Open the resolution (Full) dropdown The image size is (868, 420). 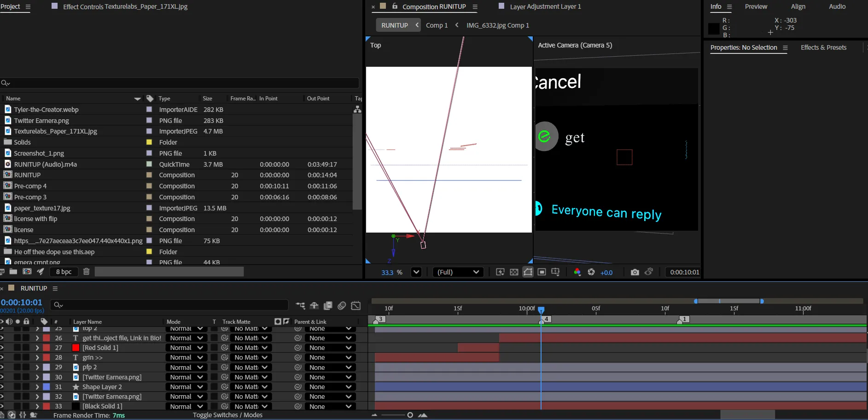pos(458,272)
